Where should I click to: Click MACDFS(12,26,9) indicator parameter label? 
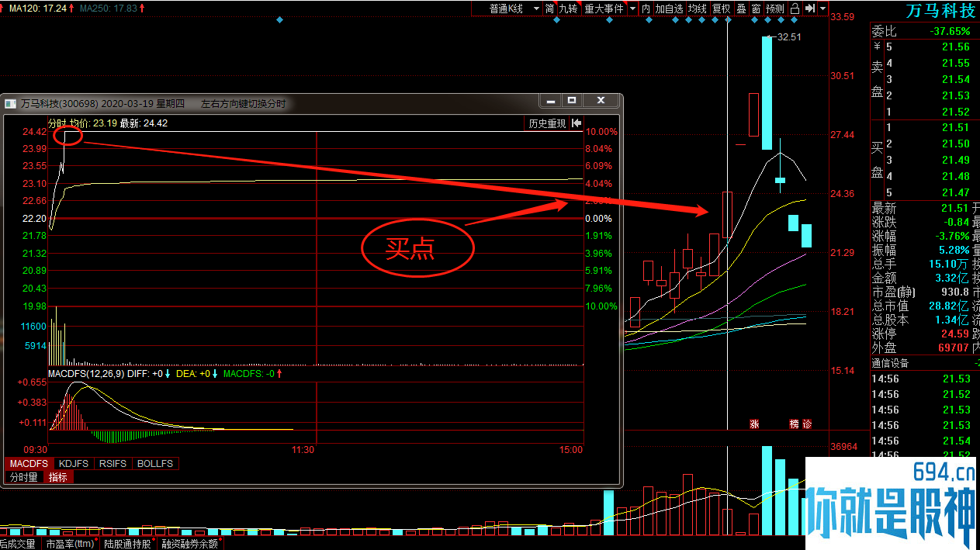85,374
